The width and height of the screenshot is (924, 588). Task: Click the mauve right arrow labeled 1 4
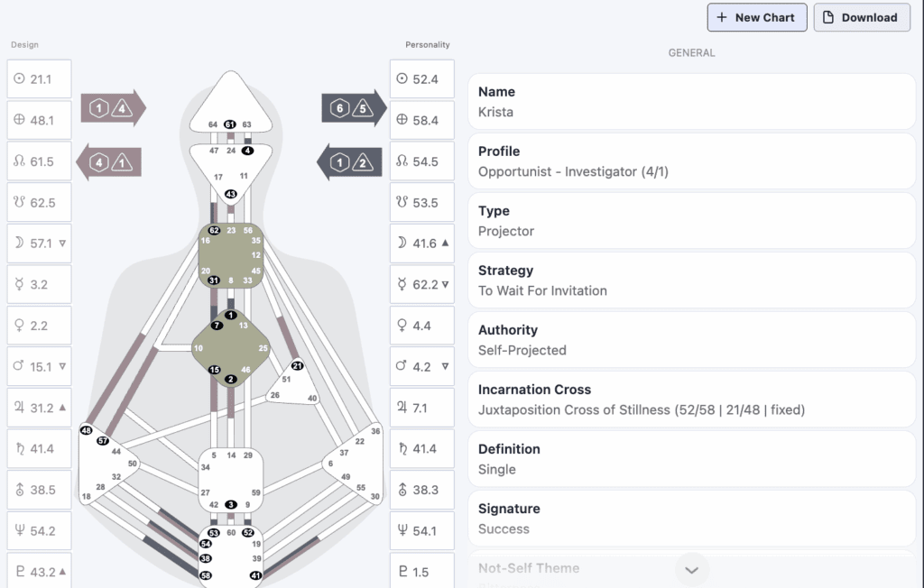[x=112, y=108]
